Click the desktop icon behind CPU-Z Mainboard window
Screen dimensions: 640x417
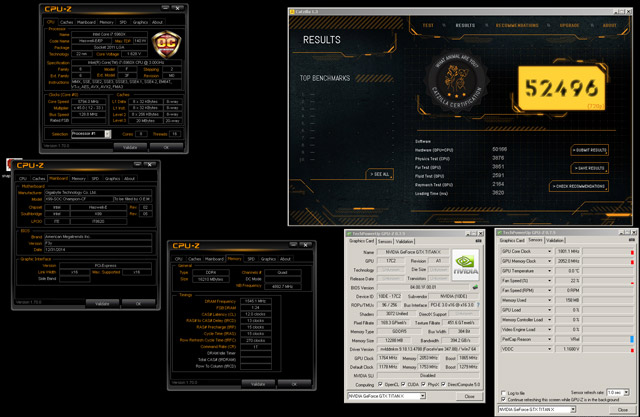(x=11, y=165)
